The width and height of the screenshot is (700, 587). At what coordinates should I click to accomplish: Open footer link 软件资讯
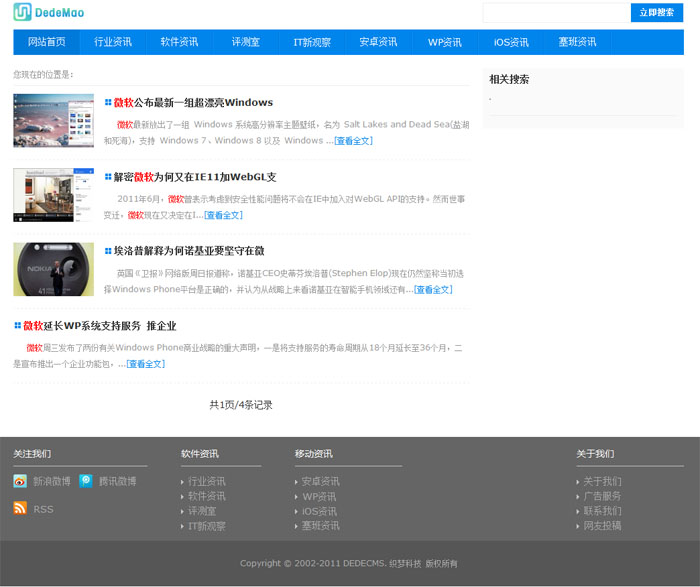206,496
